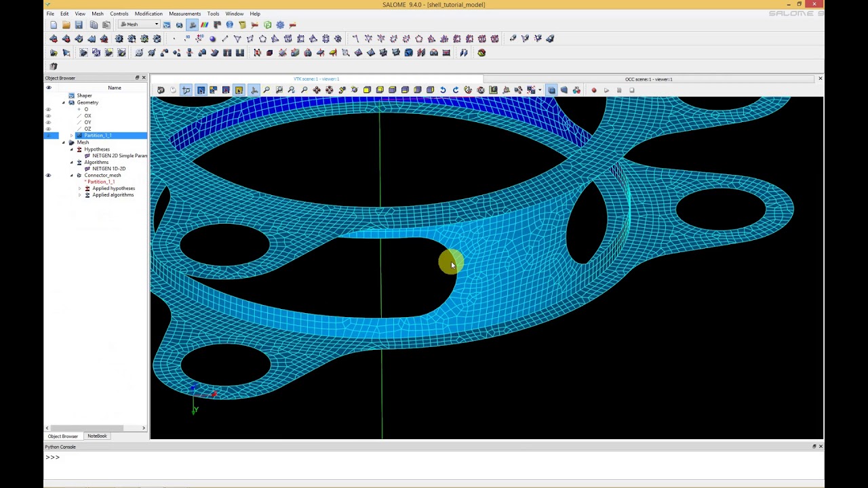The image size is (868, 488).
Task: Click the New document icon
Action: click(54, 25)
